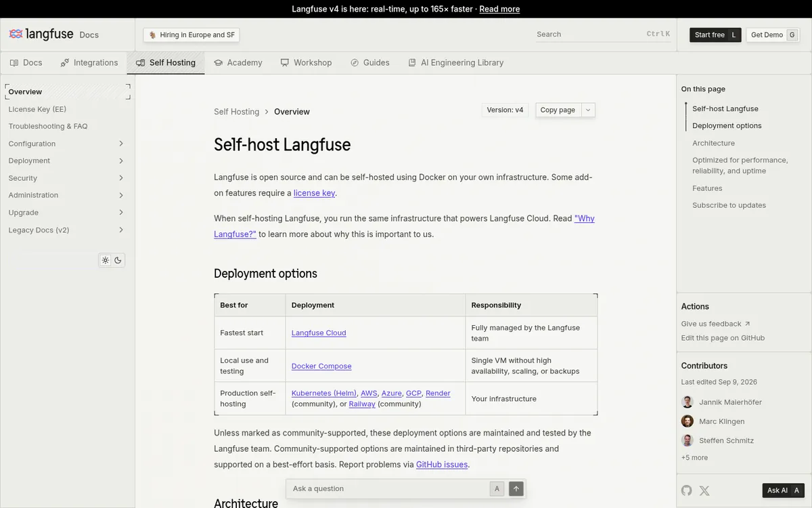Open the X social icon link
This screenshot has width=812, height=508.
click(704, 490)
